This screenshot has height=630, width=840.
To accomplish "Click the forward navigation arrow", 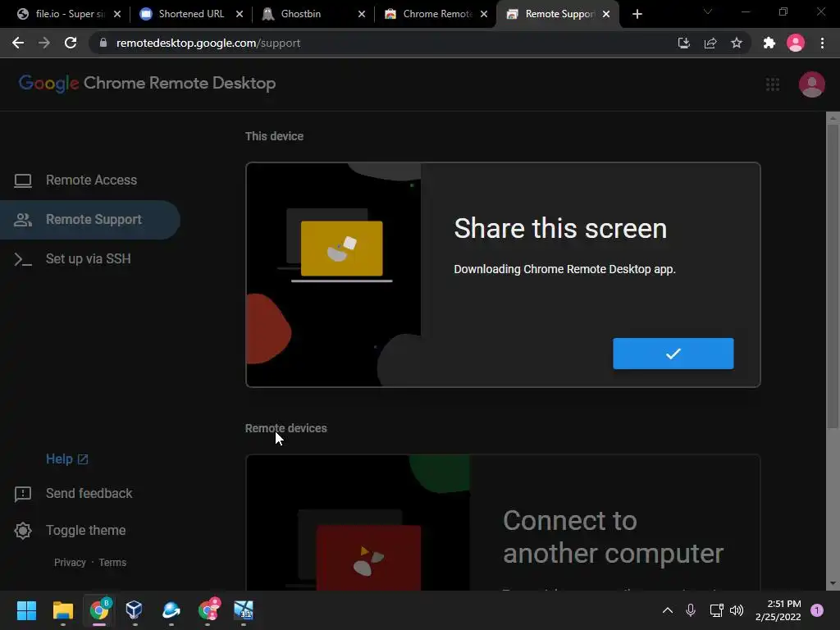I will tap(44, 43).
